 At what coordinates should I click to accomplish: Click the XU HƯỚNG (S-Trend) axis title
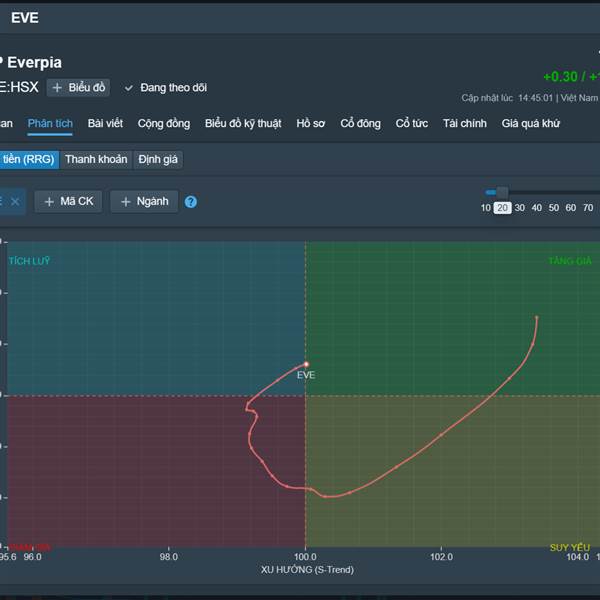(307, 569)
